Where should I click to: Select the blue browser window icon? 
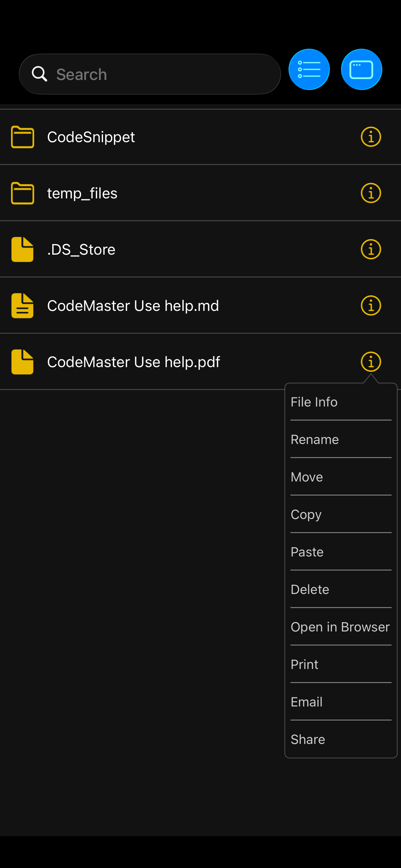point(361,69)
